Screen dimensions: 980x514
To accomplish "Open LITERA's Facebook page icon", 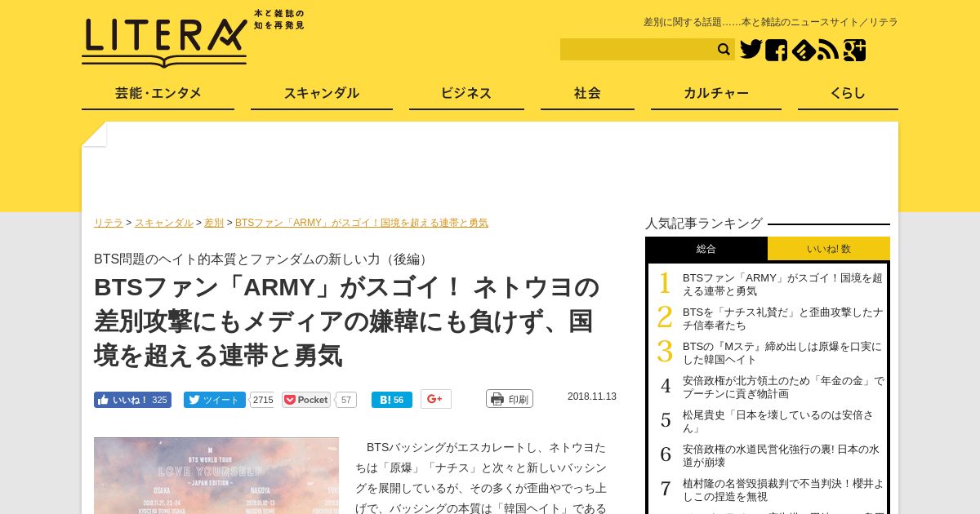I will pos(777,51).
